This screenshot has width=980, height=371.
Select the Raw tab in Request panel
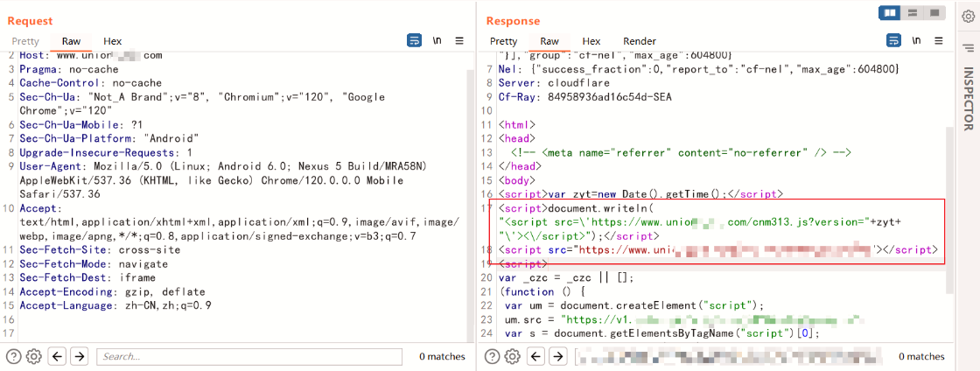[x=71, y=41]
